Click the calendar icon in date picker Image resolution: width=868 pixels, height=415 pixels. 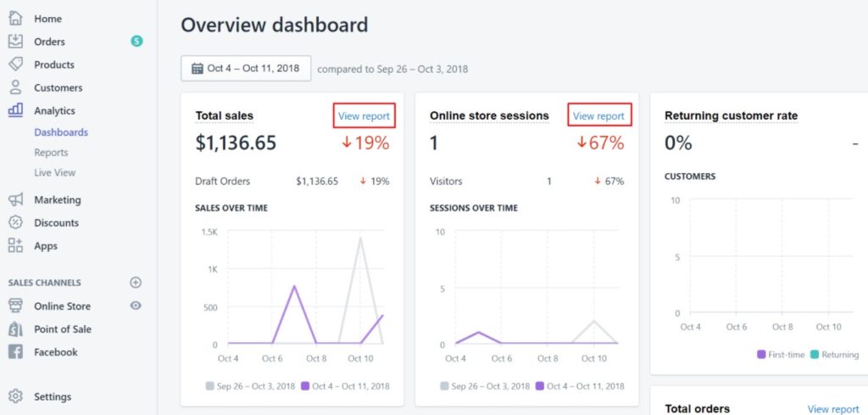(197, 69)
